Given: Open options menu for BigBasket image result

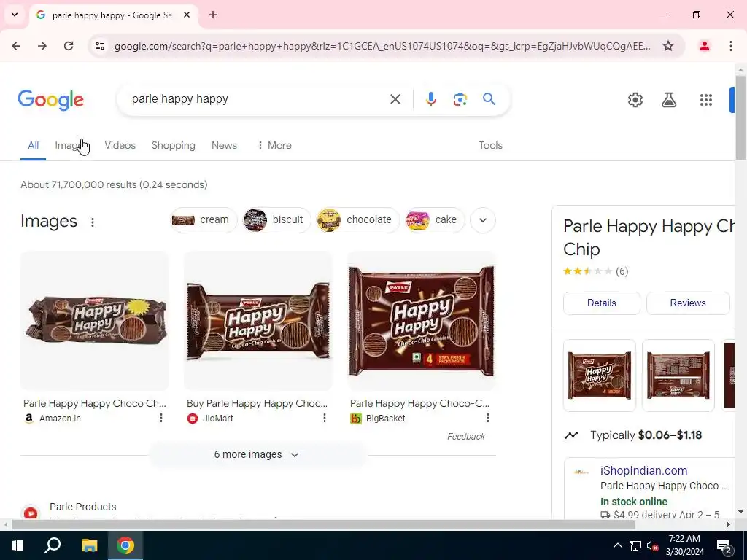Looking at the screenshot, I should (488, 418).
